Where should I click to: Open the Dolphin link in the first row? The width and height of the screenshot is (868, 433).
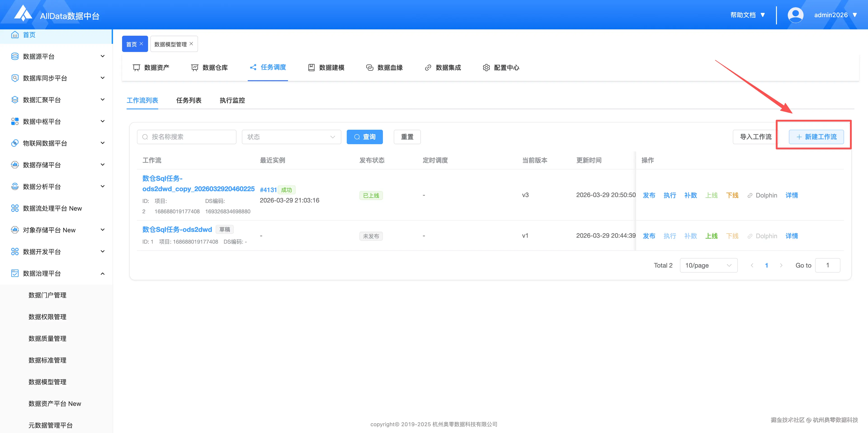tap(762, 195)
